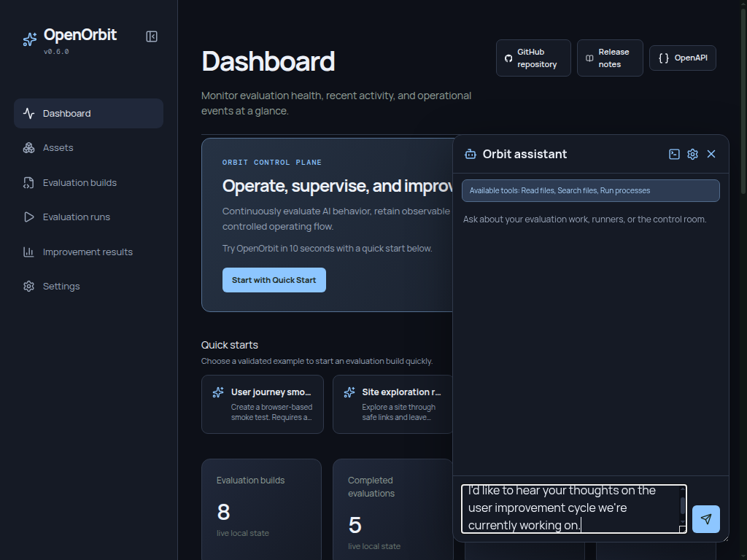Click the Improvement results bar chart icon
Viewport: 747px width, 560px height.
pyautogui.click(x=29, y=252)
